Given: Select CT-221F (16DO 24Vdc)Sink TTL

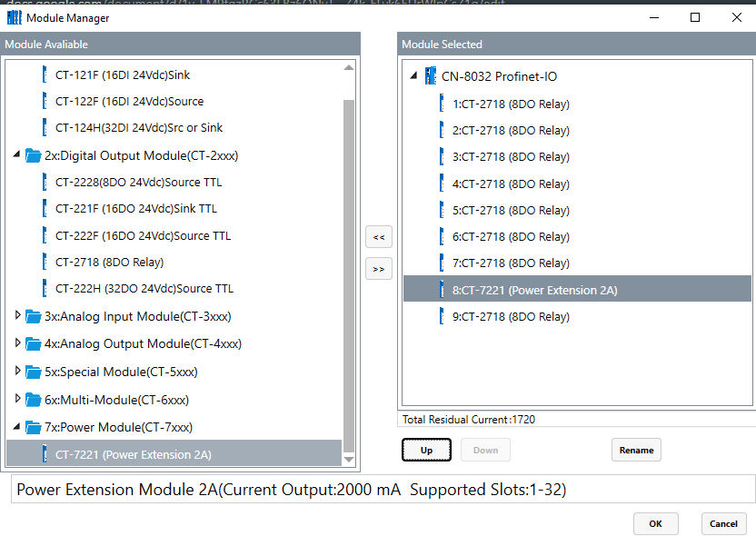Looking at the screenshot, I should [136, 209].
